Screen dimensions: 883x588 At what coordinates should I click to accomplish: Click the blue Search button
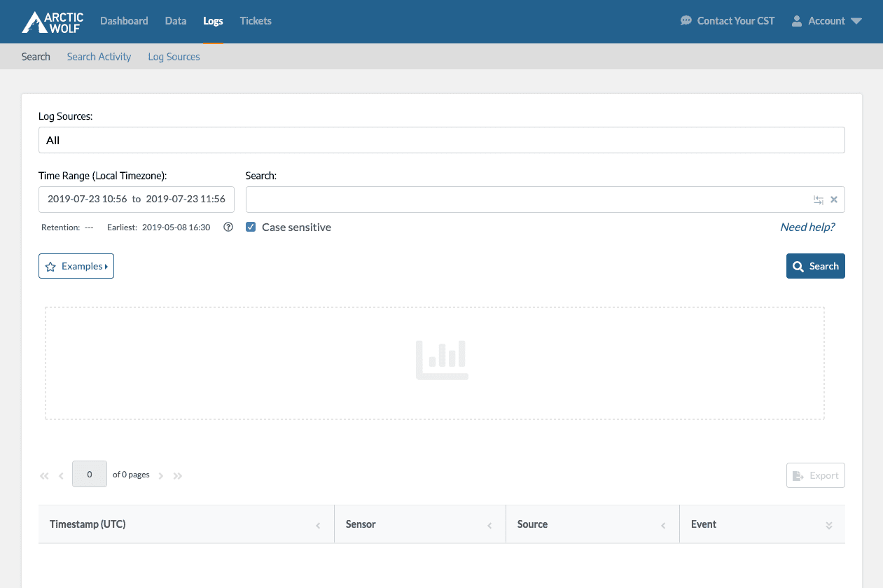(815, 266)
